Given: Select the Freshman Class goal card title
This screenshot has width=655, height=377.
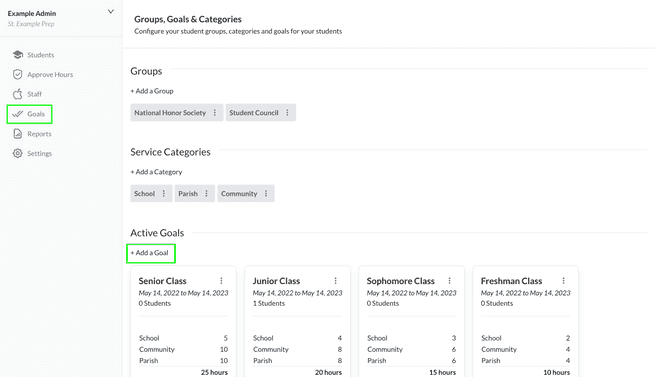Looking at the screenshot, I should (x=511, y=281).
